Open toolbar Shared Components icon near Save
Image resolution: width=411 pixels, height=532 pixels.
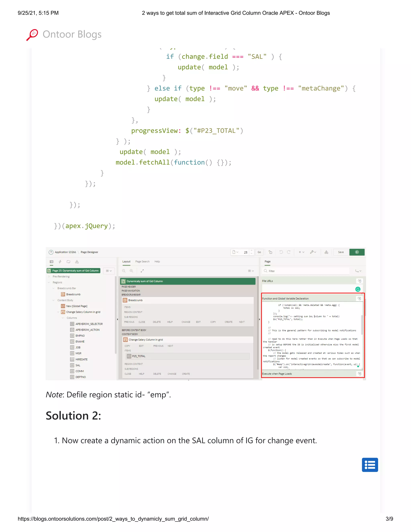(x=326, y=252)
